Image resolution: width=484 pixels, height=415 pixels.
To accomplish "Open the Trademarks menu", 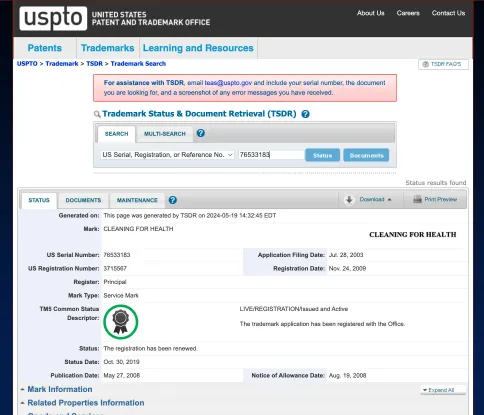I will pyautogui.click(x=107, y=48).
